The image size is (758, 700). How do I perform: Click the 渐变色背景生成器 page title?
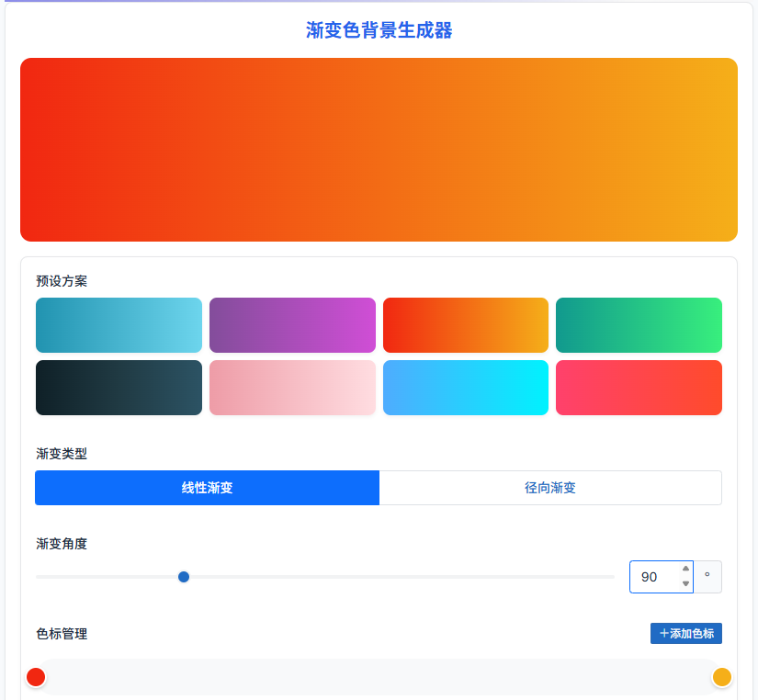click(x=379, y=31)
